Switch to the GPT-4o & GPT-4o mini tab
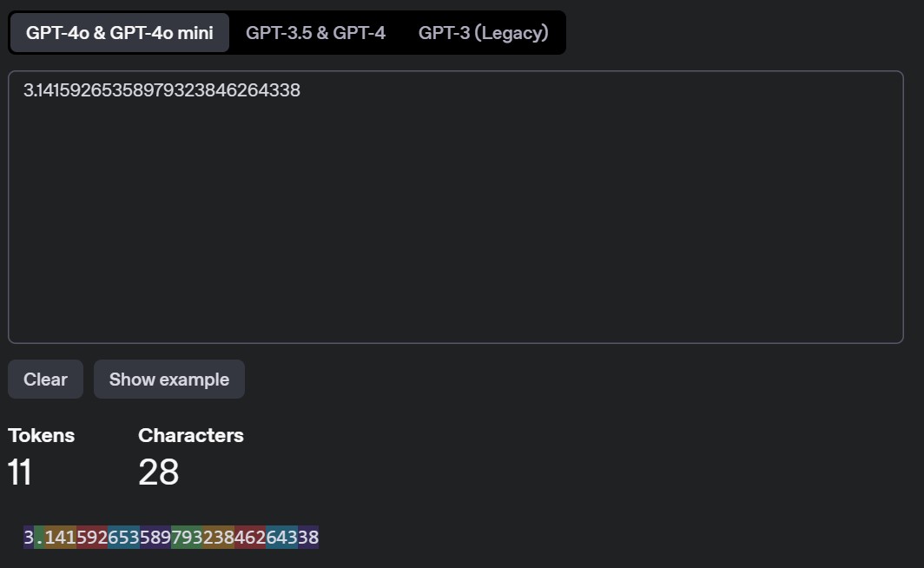 pyautogui.click(x=120, y=33)
